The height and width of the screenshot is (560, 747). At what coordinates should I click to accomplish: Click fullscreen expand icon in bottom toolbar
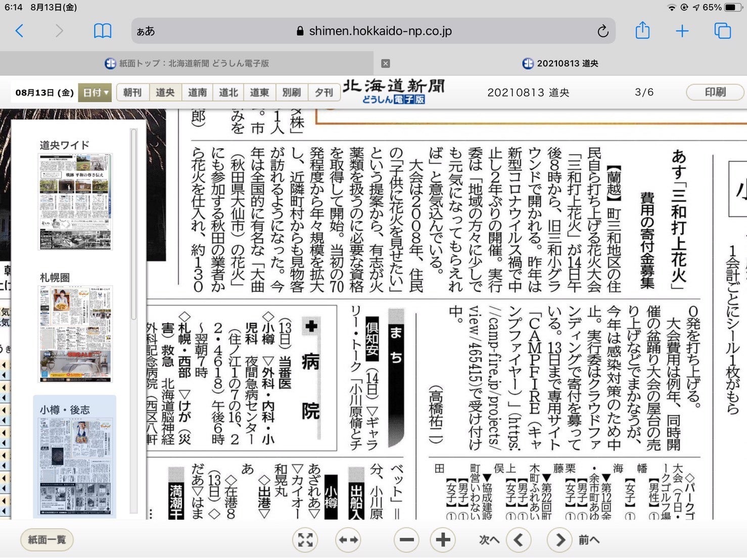click(x=305, y=540)
